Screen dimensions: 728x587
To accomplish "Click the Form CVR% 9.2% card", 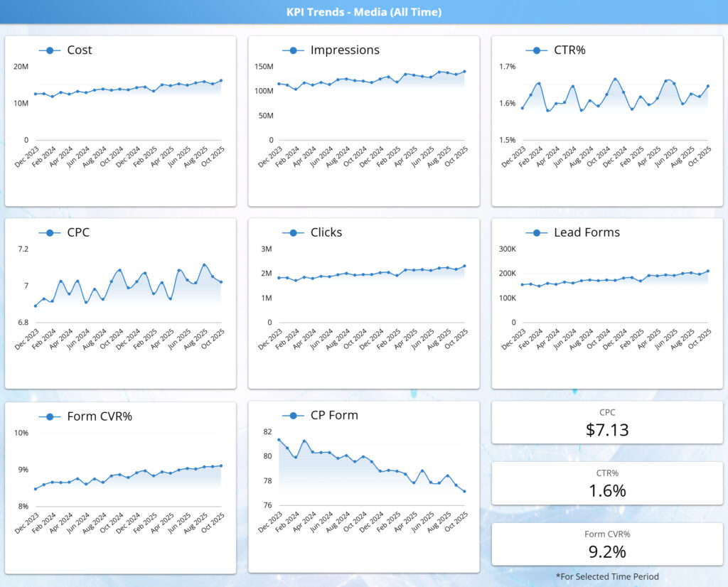I will click(608, 544).
